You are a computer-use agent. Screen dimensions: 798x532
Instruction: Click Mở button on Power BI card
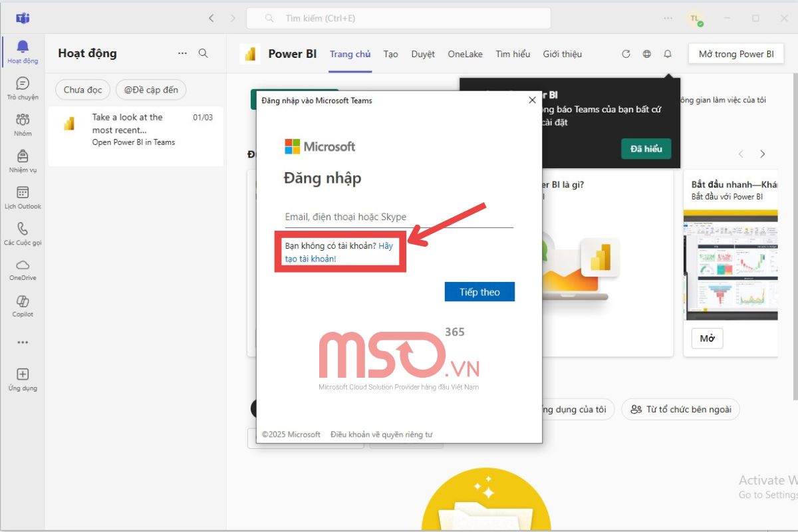pyautogui.click(x=708, y=338)
